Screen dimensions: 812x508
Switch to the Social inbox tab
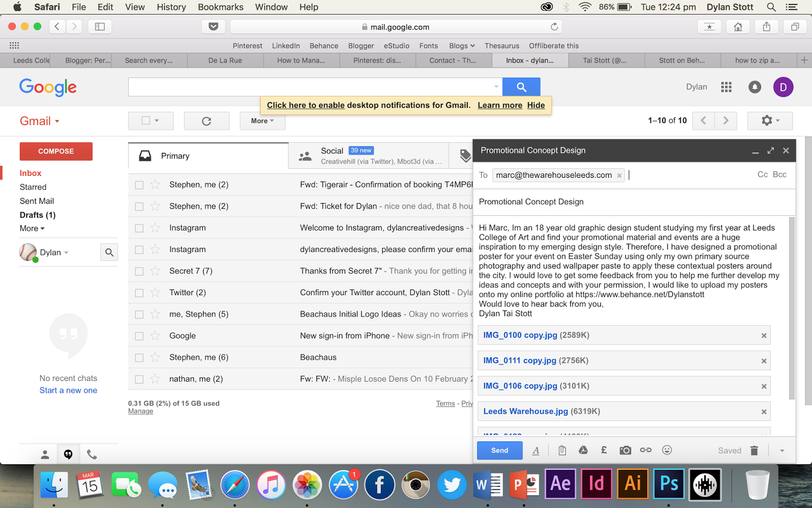coord(368,155)
